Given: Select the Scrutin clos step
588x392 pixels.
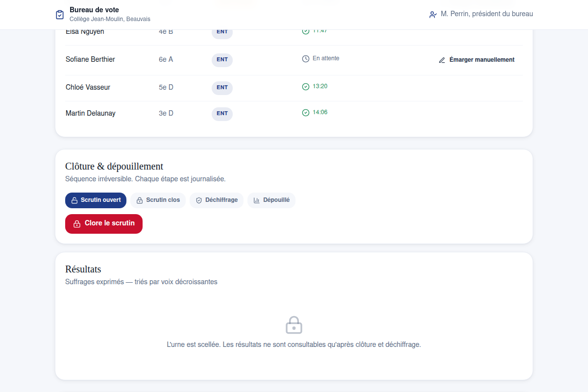Looking at the screenshot, I should [158, 200].
